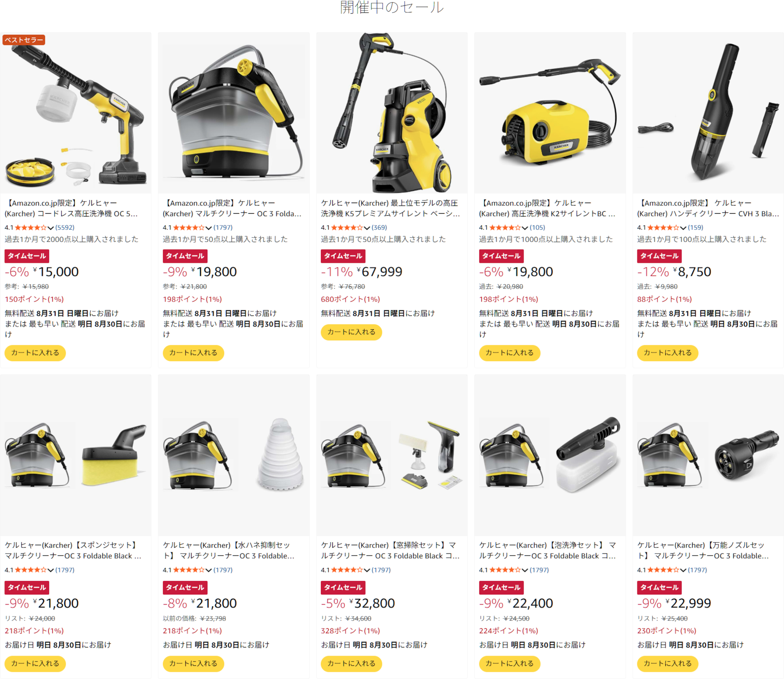Add CVH 3 handy cleaner to cart
Screen dimensions: 784x679
pyautogui.click(x=668, y=353)
